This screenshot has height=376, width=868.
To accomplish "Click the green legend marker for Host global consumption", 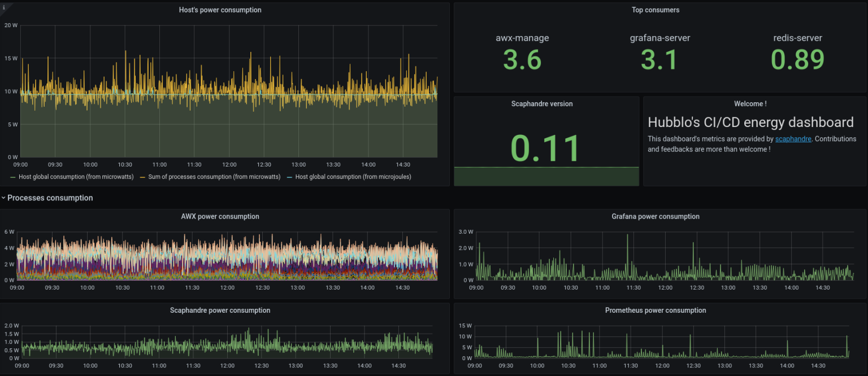I will (12, 177).
